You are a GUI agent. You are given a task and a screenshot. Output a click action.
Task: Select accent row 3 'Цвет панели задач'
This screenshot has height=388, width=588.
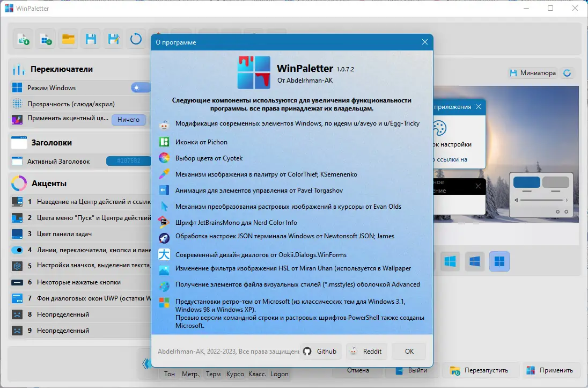[80, 234]
